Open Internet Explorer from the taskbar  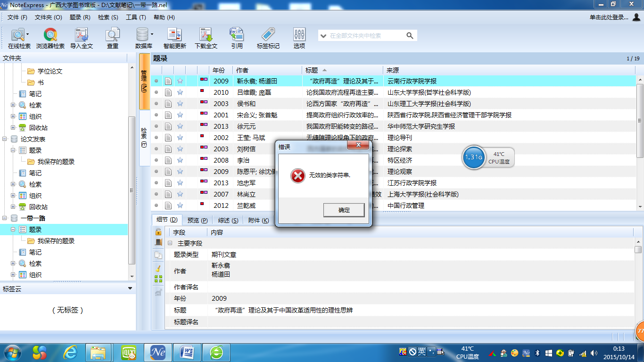pos(71,352)
